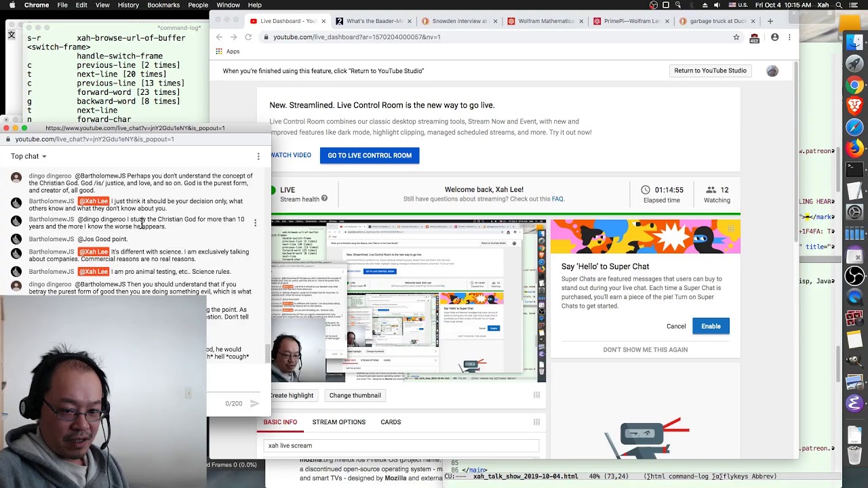Screen dimensions: 868x488
Task: Open Spotlight search in menu bar
Action: [x=839, y=5]
